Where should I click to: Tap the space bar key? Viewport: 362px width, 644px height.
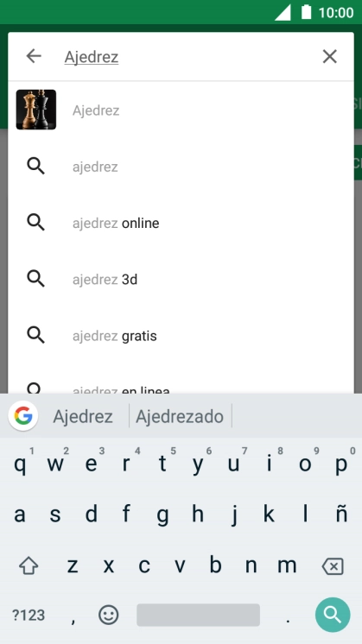198,615
